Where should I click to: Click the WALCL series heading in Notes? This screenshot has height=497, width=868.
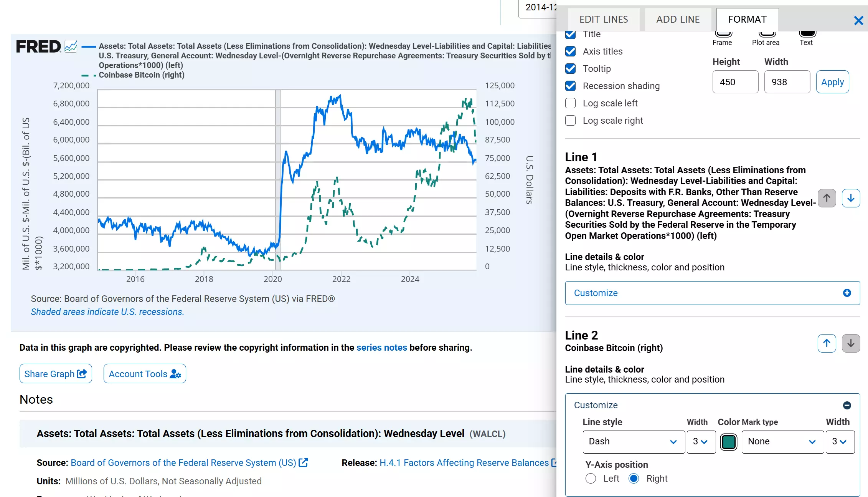[x=271, y=434]
